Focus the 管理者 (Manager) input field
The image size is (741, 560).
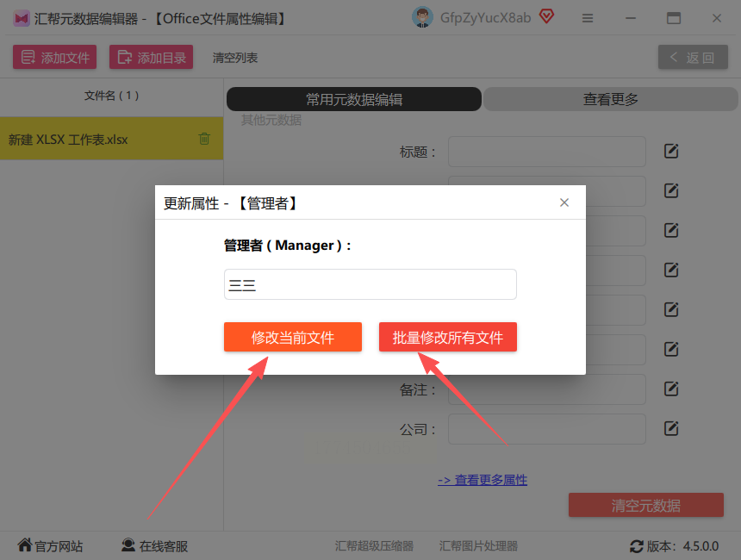pyautogui.click(x=370, y=284)
